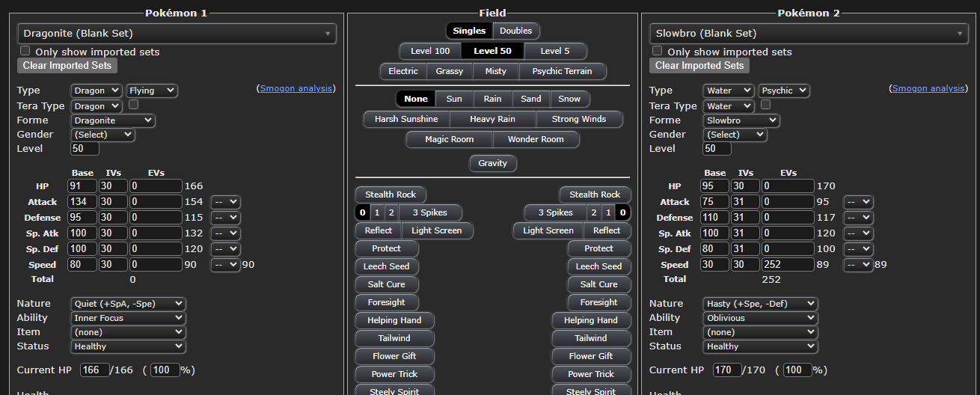
Task: Toggle Magic Room
Action: tap(449, 139)
